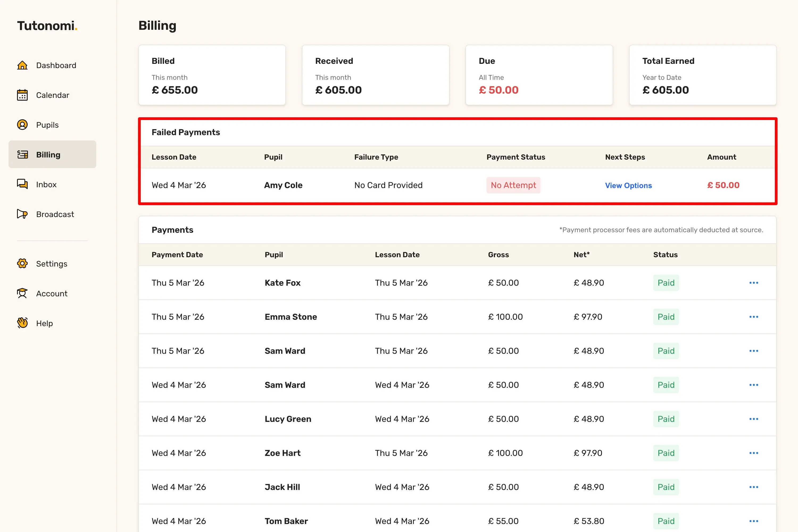798x532 pixels.
Task: Click the Broadcast megaphone icon
Action: [x=22, y=214]
